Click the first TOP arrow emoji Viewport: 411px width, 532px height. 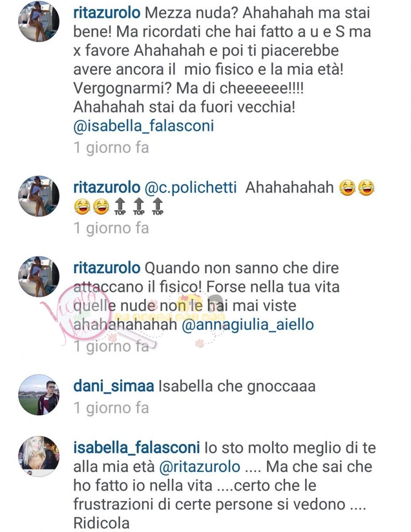coord(120,207)
